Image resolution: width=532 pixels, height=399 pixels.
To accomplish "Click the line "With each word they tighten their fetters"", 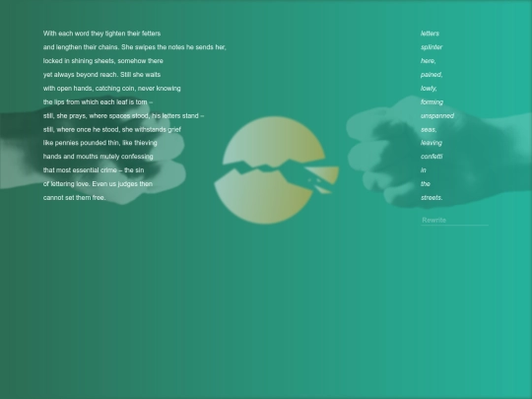I will 101,33.
